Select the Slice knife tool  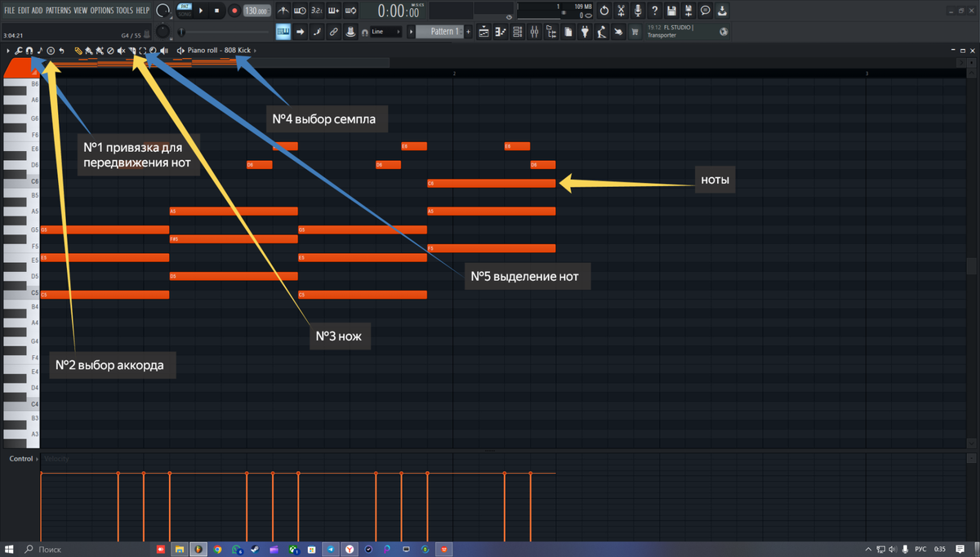pyautogui.click(x=131, y=51)
